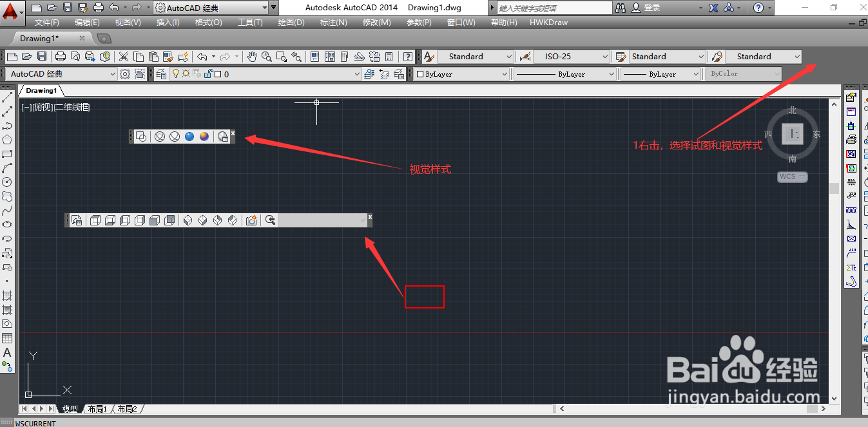Click Save icon in quick access toolbar

pyautogui.click(x=67, y=8)
